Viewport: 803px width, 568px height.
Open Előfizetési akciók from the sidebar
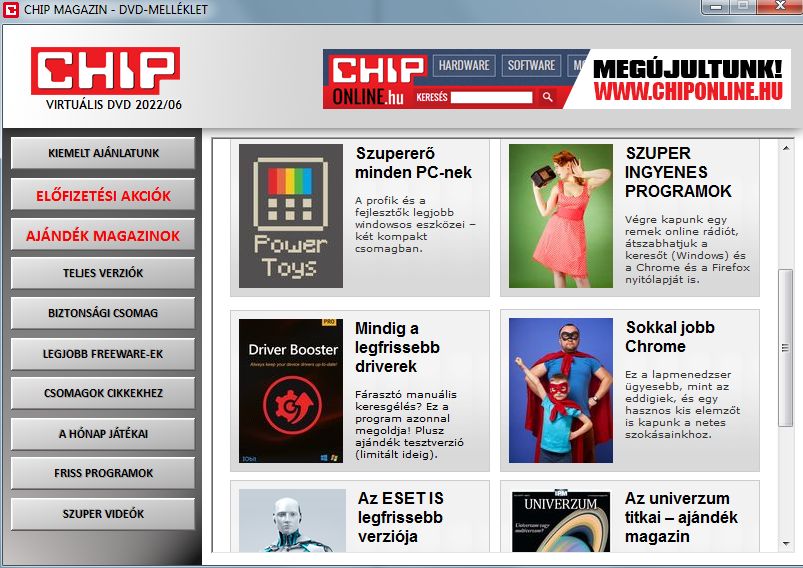tap(103, 195)
